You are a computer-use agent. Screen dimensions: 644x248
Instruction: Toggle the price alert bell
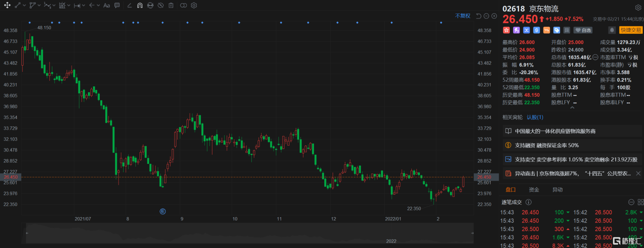click(x=612, y=30)
